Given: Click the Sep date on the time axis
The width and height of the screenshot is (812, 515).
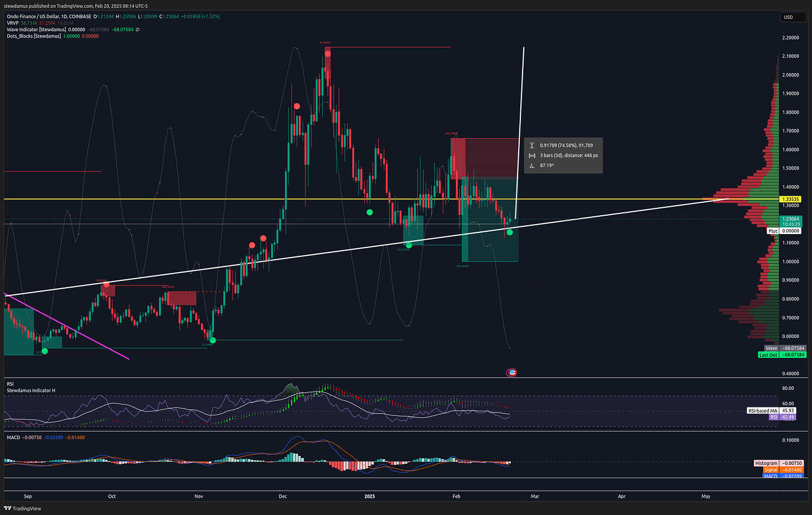Looking at the screenshot, I should pyautogui.click(x=28, y=495).
